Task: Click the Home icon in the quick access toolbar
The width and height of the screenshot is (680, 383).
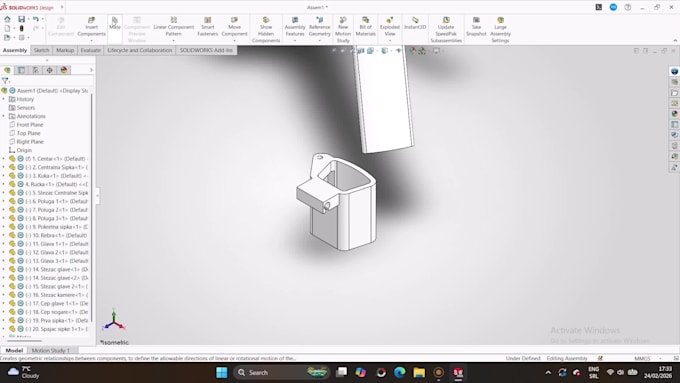Action: pyautogui.click(x=7, y=19)
